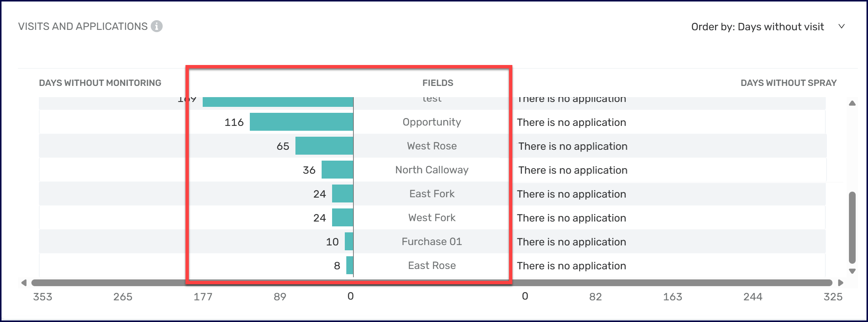Click the dropdown chevron arrow at top right

point(841,27)
